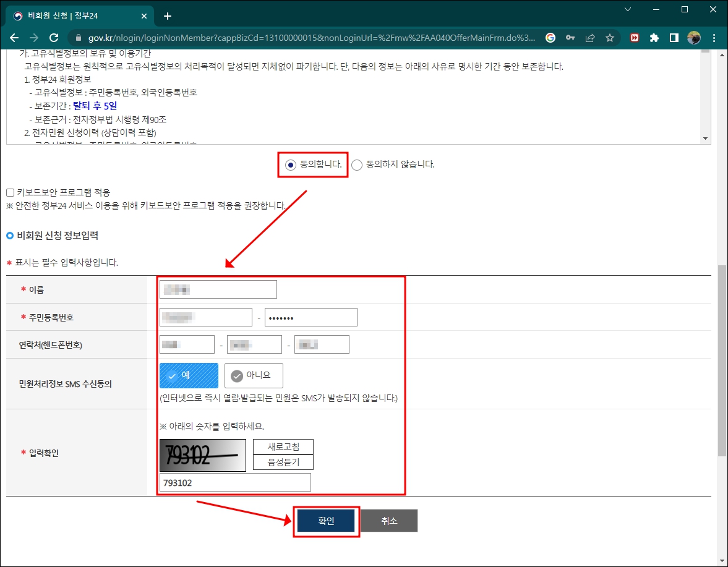Click the red extension icon in the toolbar
728x567 pixels.
pos(635,38)
